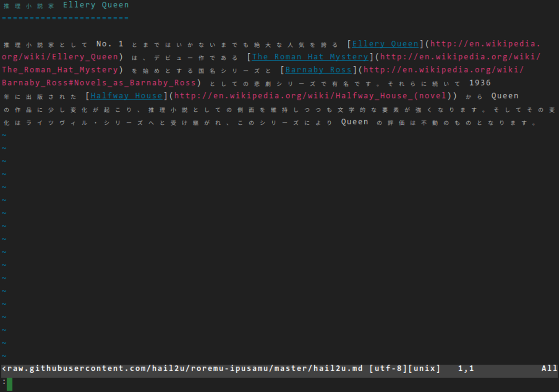Image resolution: width=559 pixels, height=392 pixels.
Task: Click the word 'Queen' after the Halfway House URL
Action: [505, 96]
